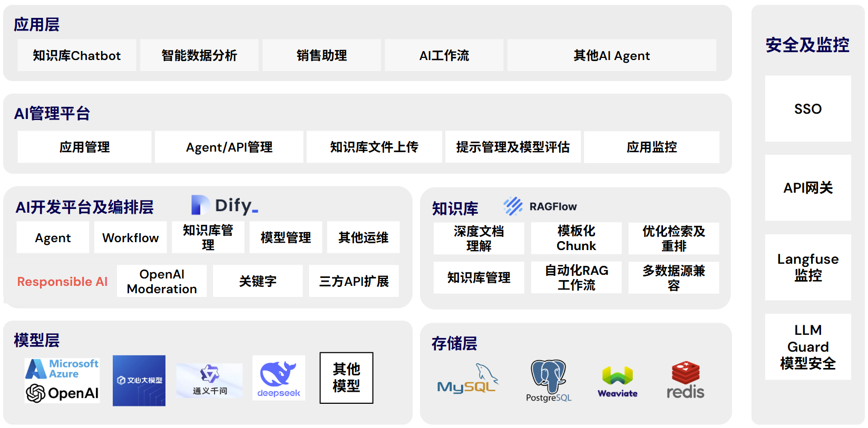
Task: Click the MySQL dolphin logo
Action: [467, 380]
